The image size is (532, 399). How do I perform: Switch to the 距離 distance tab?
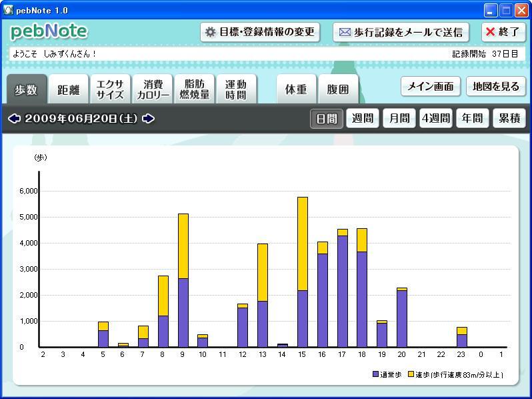[68, 89]
